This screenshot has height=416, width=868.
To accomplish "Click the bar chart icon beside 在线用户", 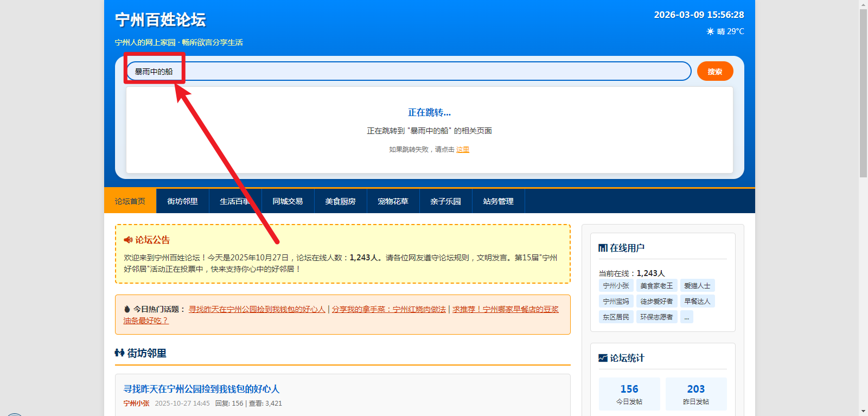I will [x=603, y=248].
